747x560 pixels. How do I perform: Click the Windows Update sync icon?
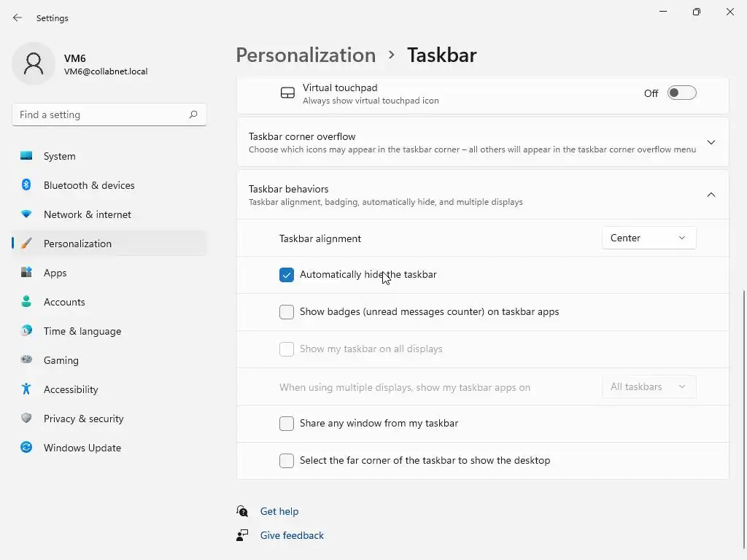26,448
